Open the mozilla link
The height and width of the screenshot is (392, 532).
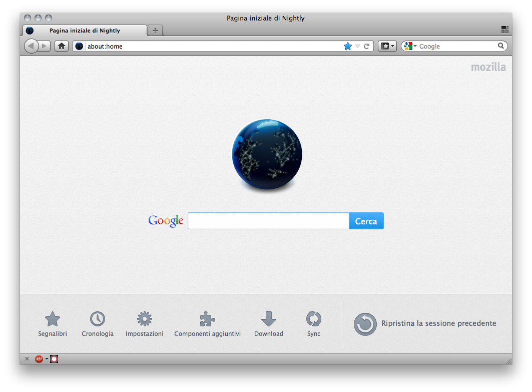point(488,67)
